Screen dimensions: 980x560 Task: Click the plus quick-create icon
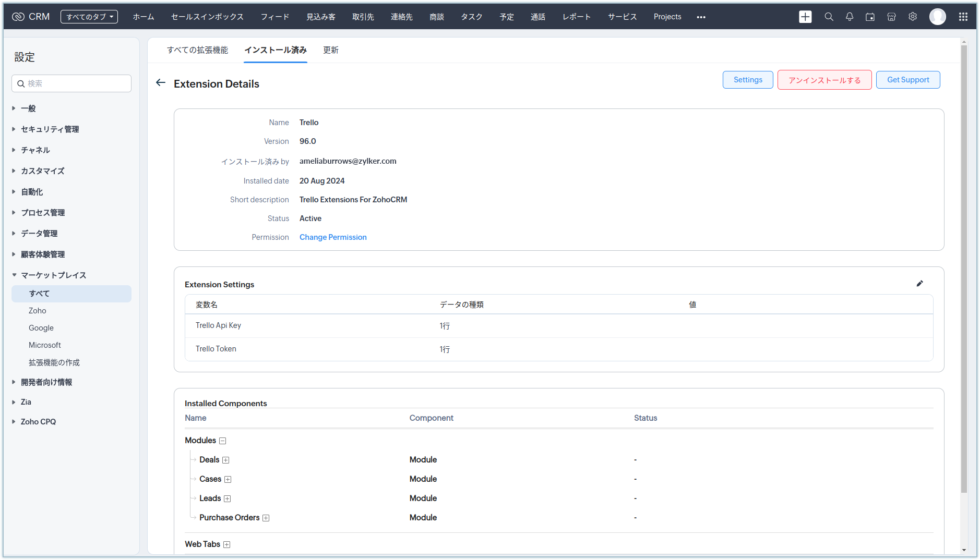[x=805, y=17]
